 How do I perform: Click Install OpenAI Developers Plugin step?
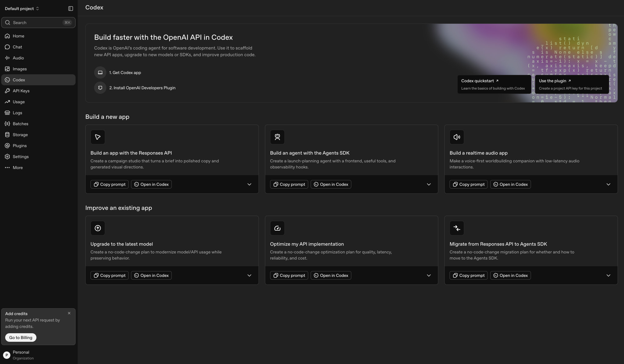tap(135, 88)
